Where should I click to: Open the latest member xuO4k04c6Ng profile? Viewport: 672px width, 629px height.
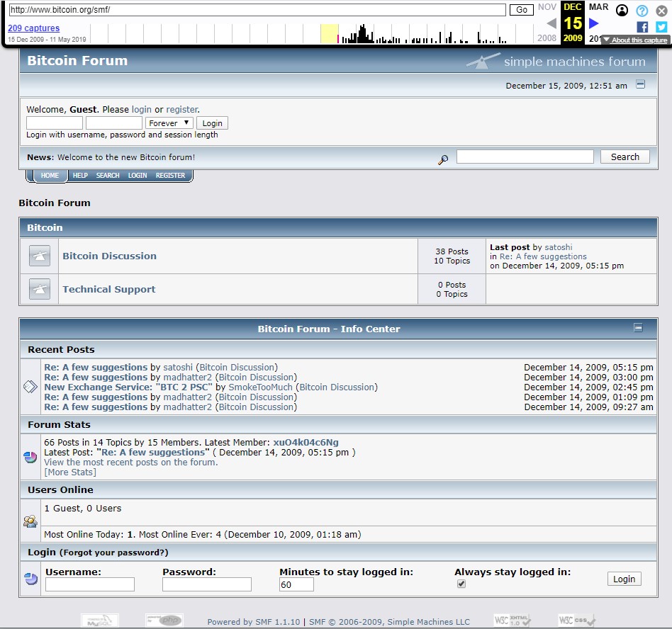(x=306, y=442)
